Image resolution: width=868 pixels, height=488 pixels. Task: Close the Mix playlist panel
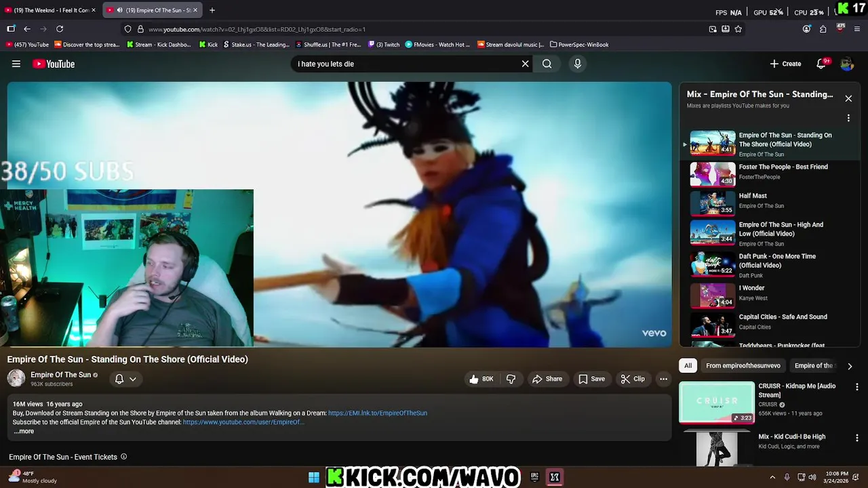point(848,98)
